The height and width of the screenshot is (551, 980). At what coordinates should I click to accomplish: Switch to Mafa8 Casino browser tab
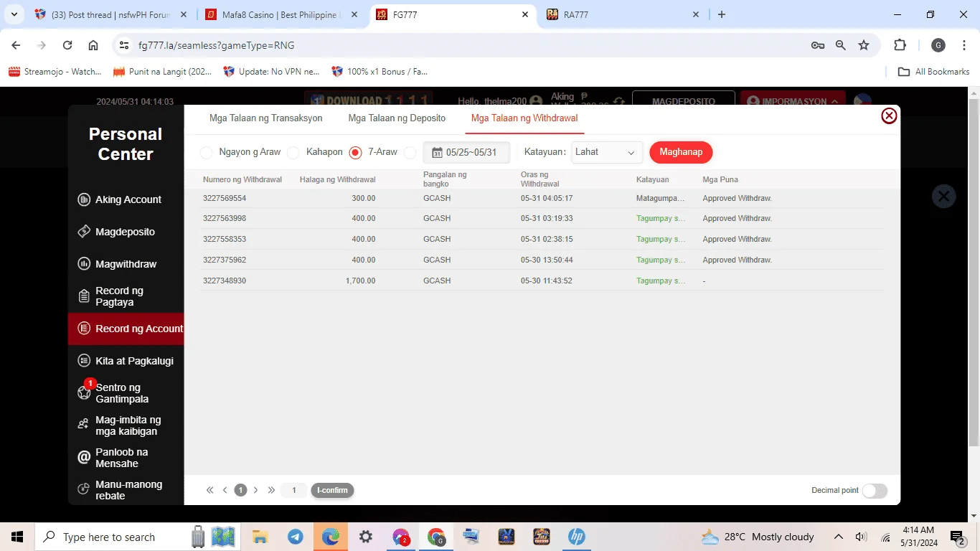pyautogui.click(x=281, y=14)
